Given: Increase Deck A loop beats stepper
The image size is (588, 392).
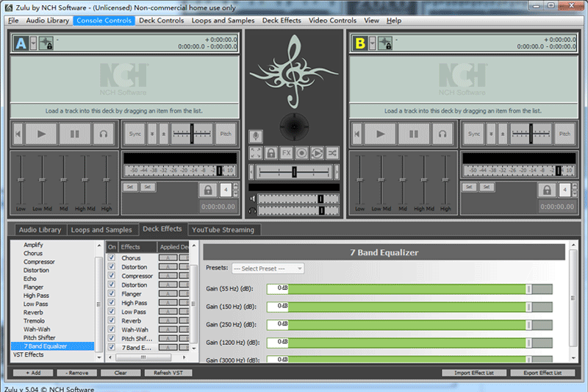Looking at the screenshot, I should pos(235,186).
